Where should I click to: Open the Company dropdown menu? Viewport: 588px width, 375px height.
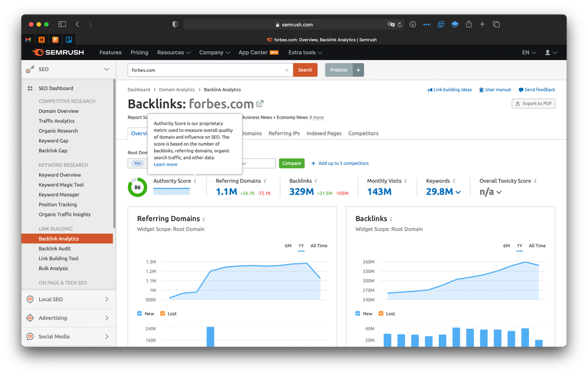click(x=215, y=53)
